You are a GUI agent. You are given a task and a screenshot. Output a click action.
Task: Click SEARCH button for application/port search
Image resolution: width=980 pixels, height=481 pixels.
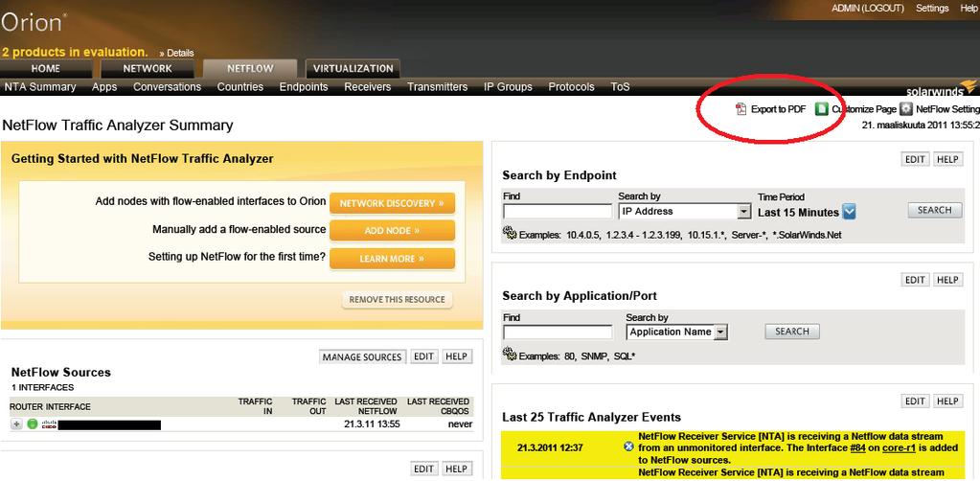(x=792, y=332)
